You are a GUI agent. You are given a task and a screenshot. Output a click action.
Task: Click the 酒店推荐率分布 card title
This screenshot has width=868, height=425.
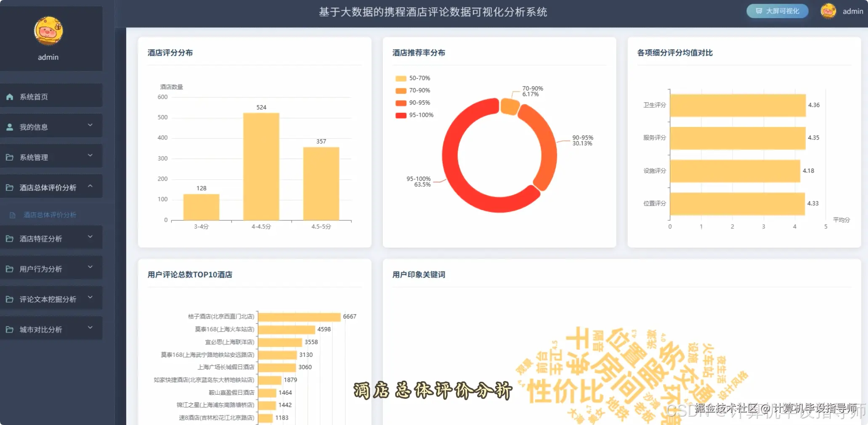click(419, 53)
